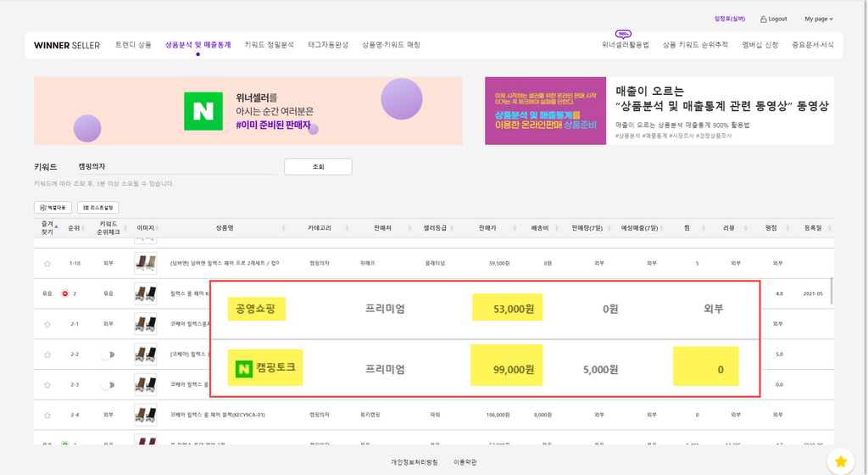Click the 59,500원 price cell

point(498,264)
